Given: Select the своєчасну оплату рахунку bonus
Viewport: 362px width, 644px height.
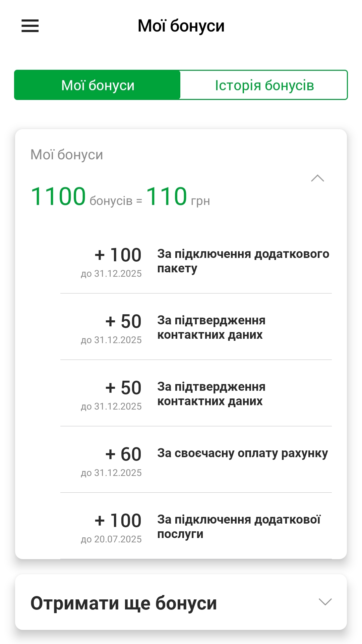Looking at the screenshot, I should point(242,453).
